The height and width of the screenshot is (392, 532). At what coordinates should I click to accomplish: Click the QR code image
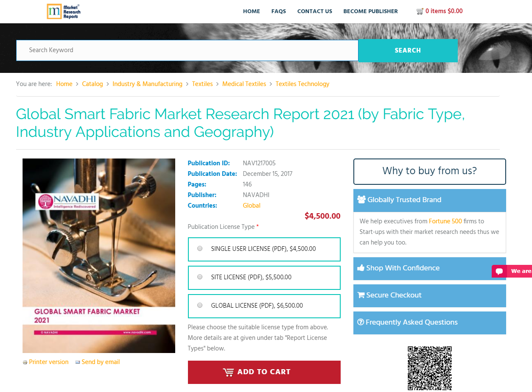pyautogui.click(x=429, y=368)
